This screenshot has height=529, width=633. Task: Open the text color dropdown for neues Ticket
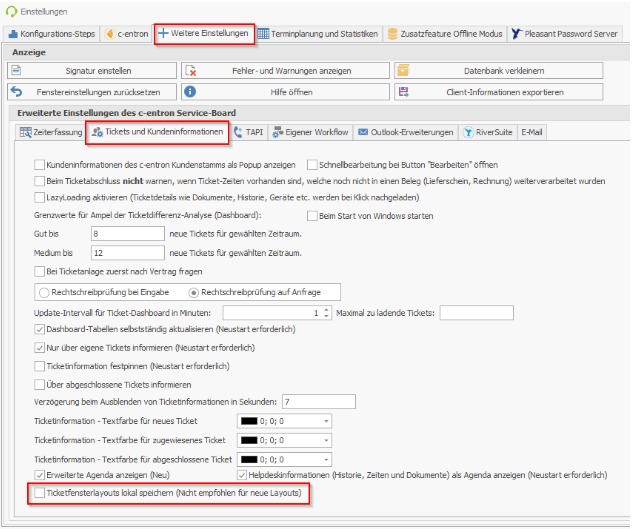[327, 421]
